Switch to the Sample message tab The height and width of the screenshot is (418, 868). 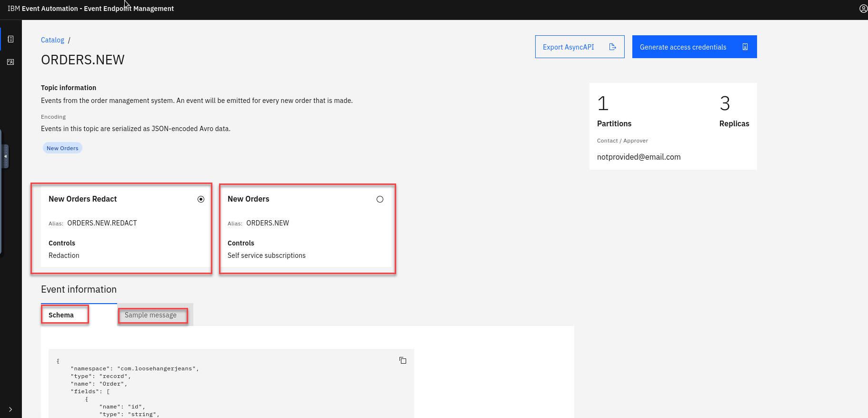tap(151, 315)
